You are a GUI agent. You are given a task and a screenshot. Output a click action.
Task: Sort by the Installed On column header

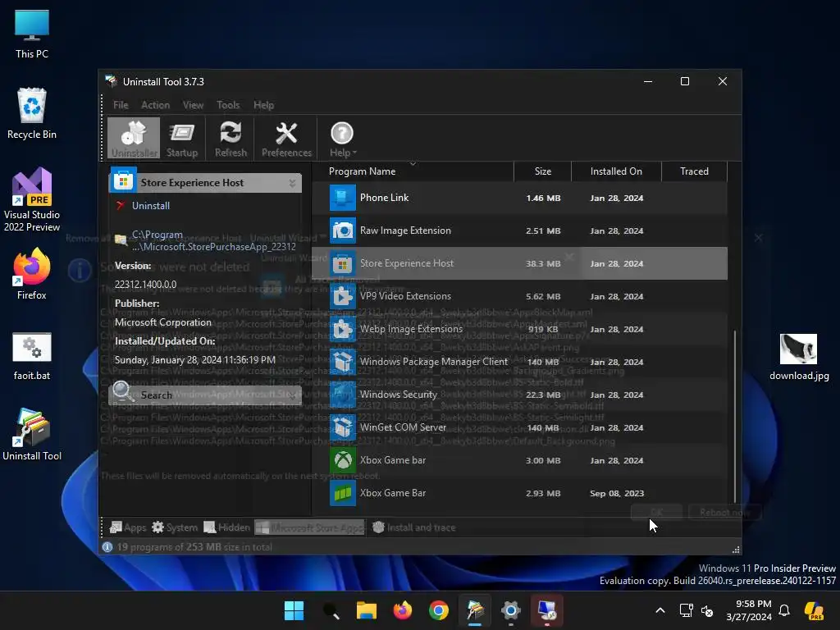pos(616,171)
